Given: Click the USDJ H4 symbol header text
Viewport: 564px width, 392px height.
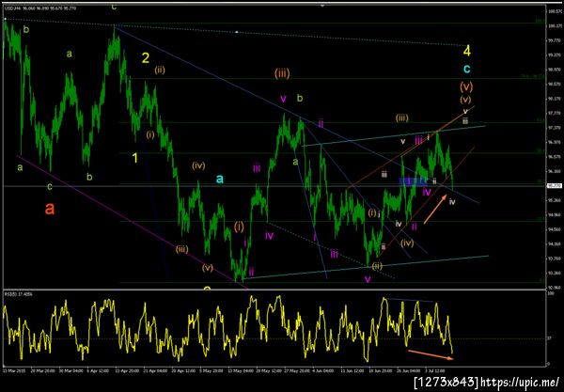Looking at the screenshot, I should (x=39, y=8).
